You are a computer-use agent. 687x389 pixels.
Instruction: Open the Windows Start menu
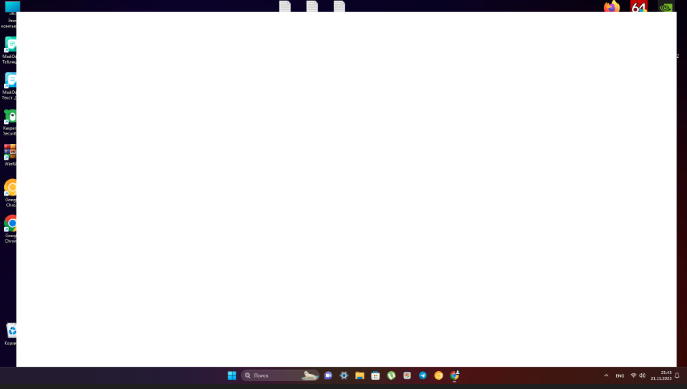click(x=232, y=375)
